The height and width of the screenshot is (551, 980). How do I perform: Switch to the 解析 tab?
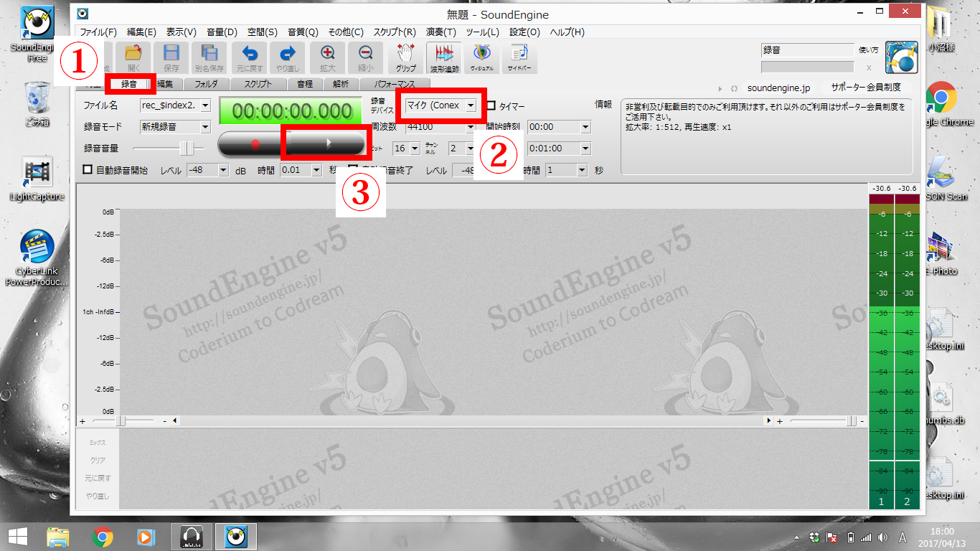(341, 84)
